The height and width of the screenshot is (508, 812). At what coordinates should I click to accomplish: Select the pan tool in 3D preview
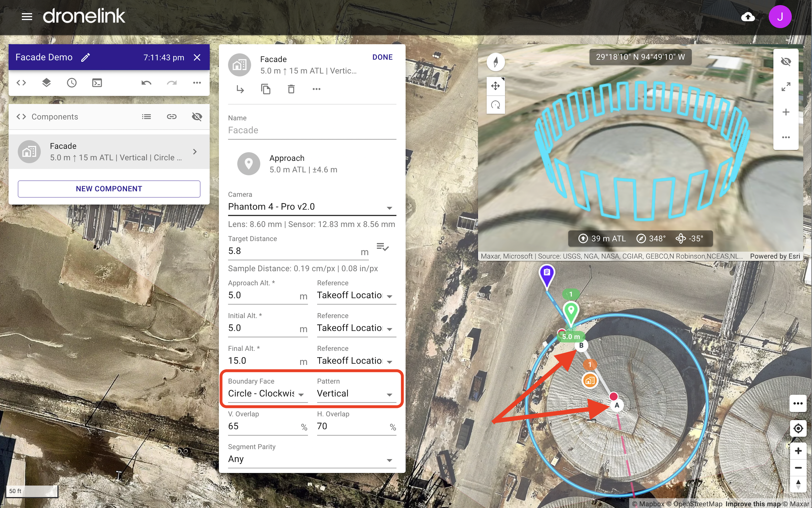tap(496, 86)
